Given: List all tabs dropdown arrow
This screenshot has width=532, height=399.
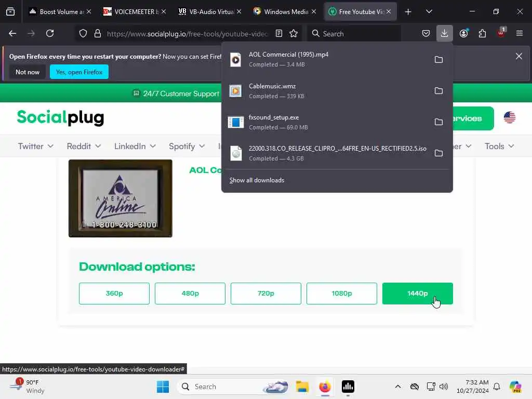Looking at the screenshot, I should [x=429, y=12].
